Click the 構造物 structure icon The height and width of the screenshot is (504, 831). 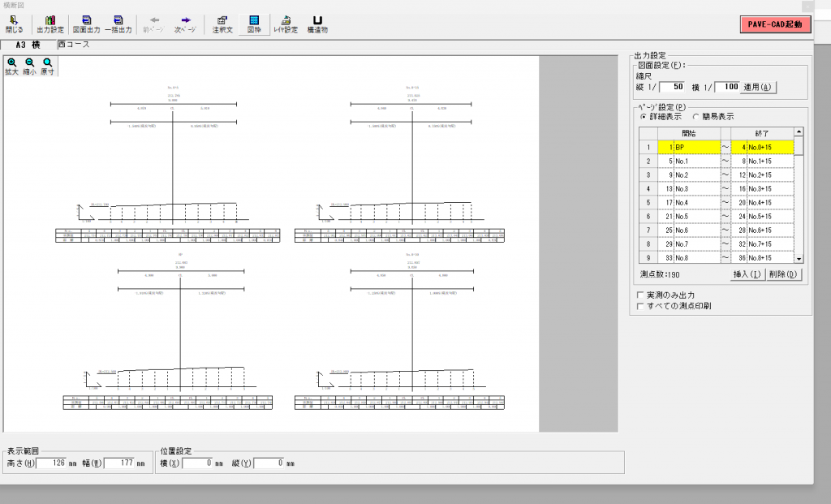click(x=317, y=24)
